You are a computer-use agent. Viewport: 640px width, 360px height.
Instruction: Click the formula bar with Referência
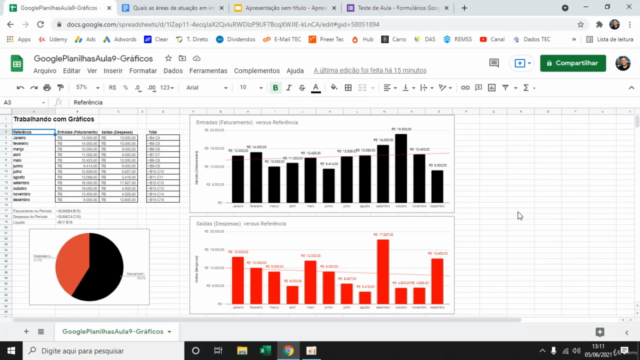point(351,102)
